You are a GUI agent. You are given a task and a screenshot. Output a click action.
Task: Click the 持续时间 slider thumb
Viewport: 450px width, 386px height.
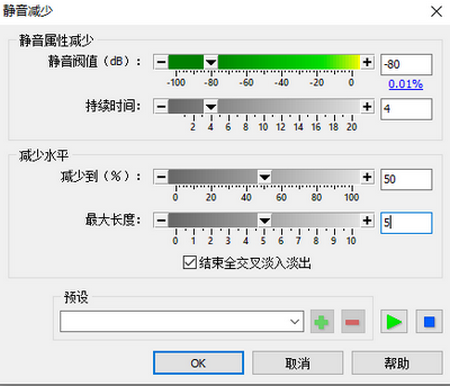point(211,107)
